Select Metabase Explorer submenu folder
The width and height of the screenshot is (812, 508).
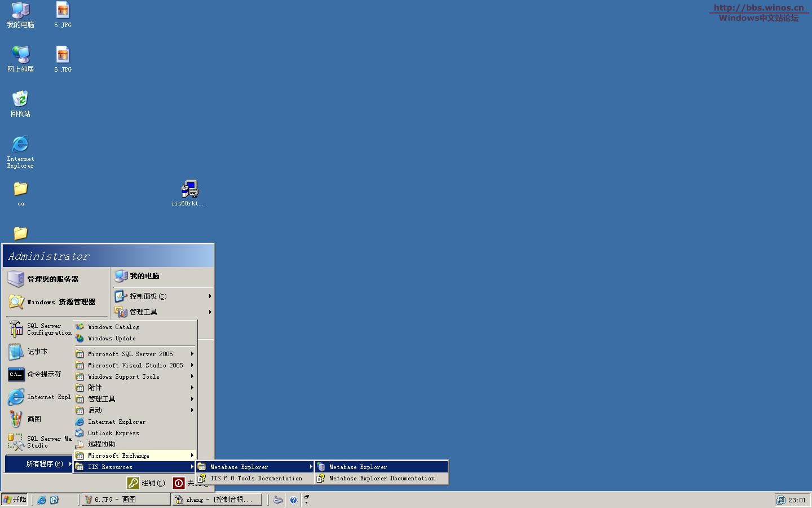point(255,467)
